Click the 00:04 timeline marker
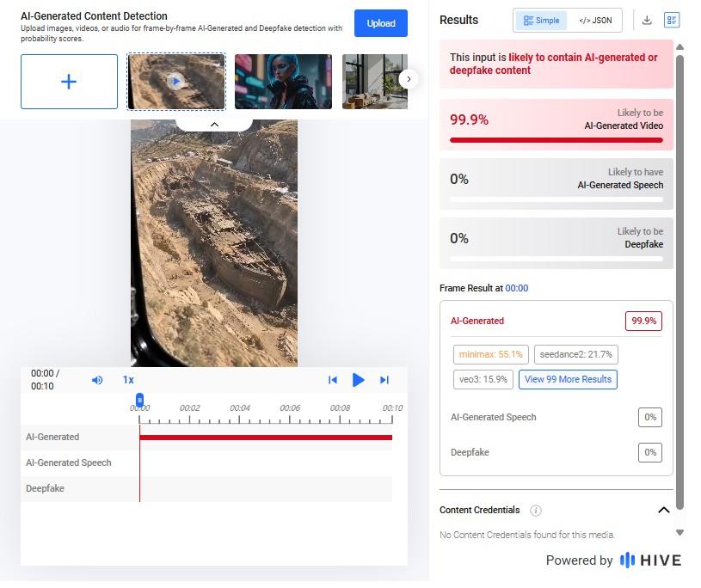The height and width of the screenshot is (588, 701). tap(240, 408)
